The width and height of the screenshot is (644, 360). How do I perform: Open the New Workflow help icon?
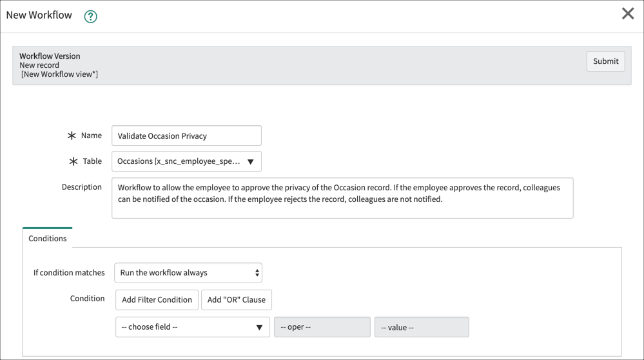coord(90,16)
